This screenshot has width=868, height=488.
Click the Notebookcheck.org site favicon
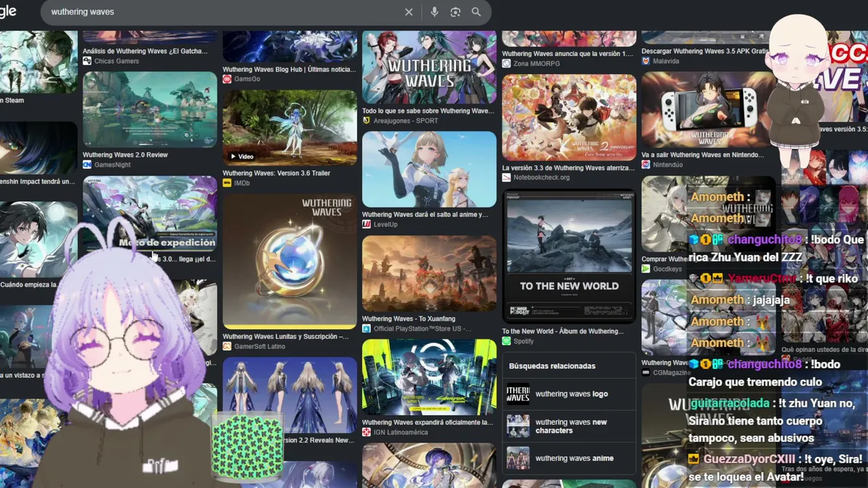coord(507,178)
